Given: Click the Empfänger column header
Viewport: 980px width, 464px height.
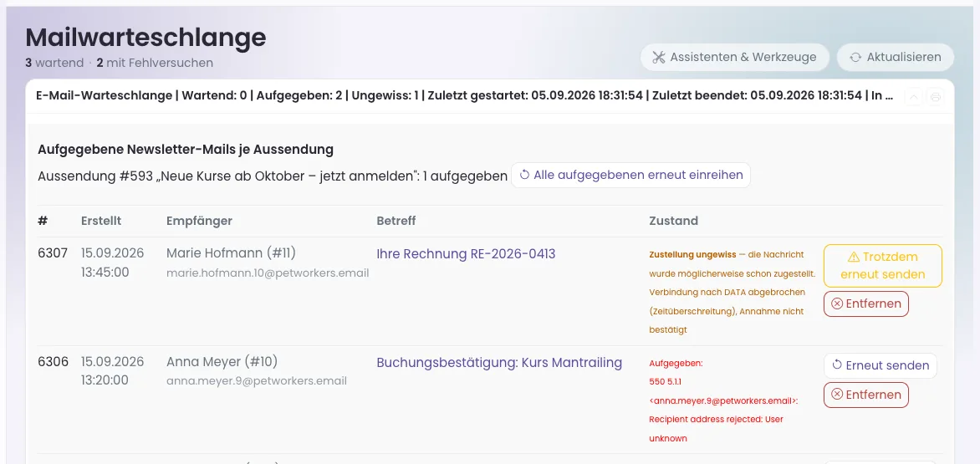Looking at the screenshot, I should tap(199, 221).
